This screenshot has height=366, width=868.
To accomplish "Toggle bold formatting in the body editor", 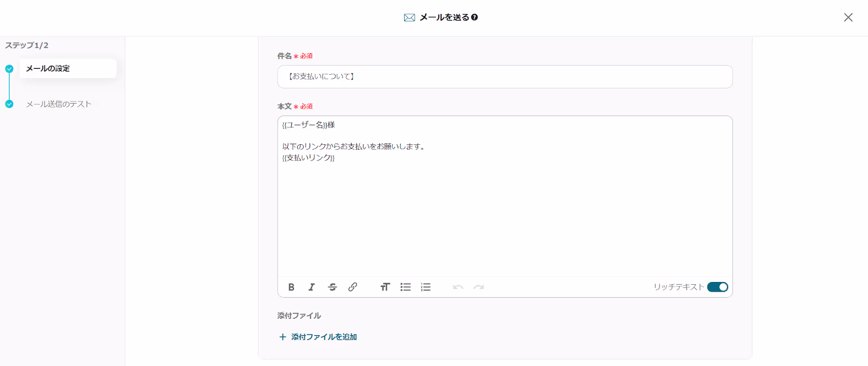I will [x=291, y=287].
